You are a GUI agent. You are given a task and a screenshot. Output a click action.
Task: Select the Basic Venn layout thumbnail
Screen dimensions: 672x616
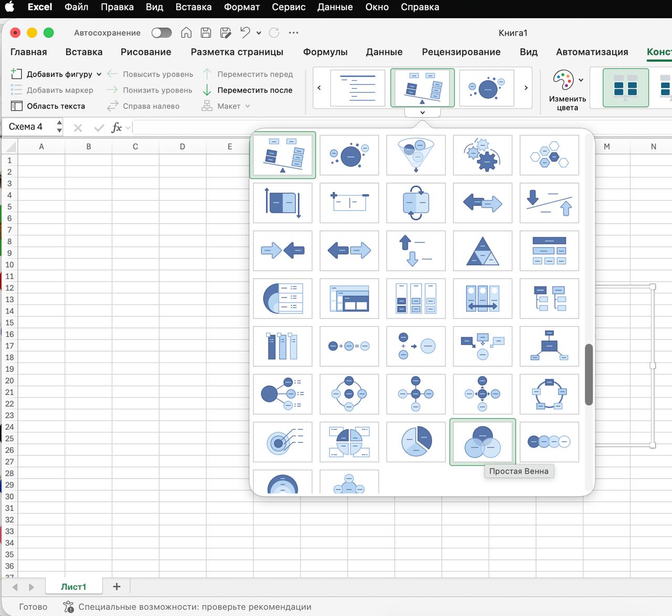point(482,442)
